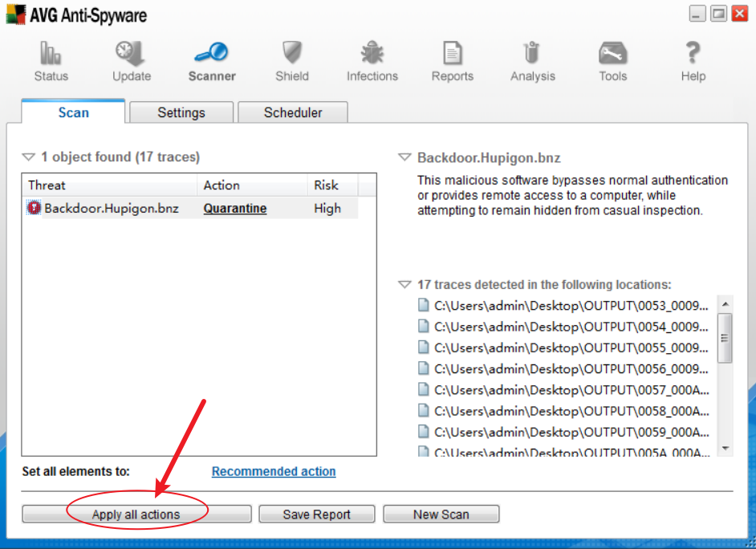This screenshot has width=756, height=549.
Task: Select the Scanner magnifier icon
Action: [211, 52]
